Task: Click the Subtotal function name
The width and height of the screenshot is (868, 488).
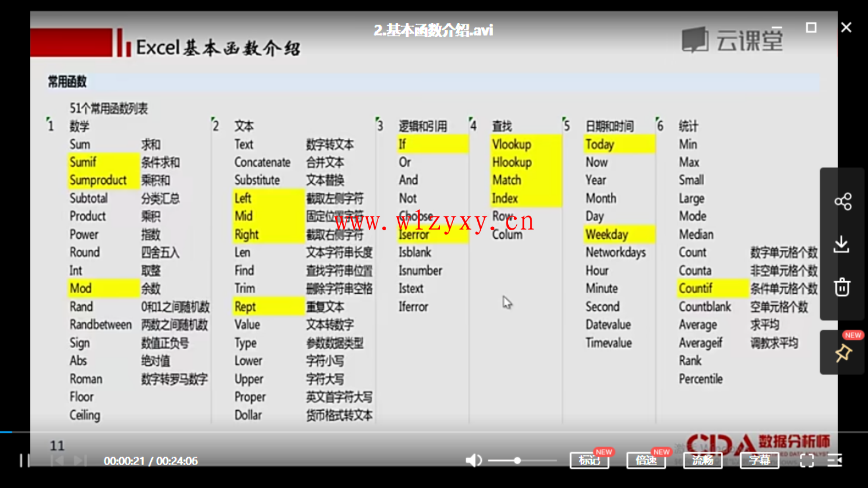Action: click(x=88, y=199)
